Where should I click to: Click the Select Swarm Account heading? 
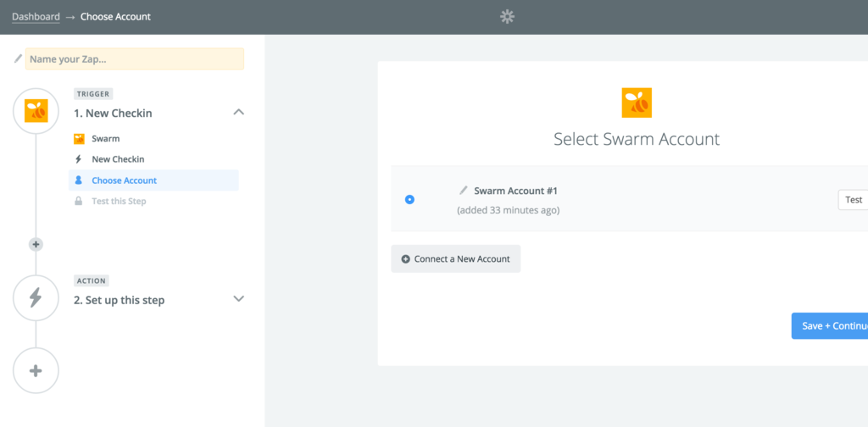(x=637, y=139)
